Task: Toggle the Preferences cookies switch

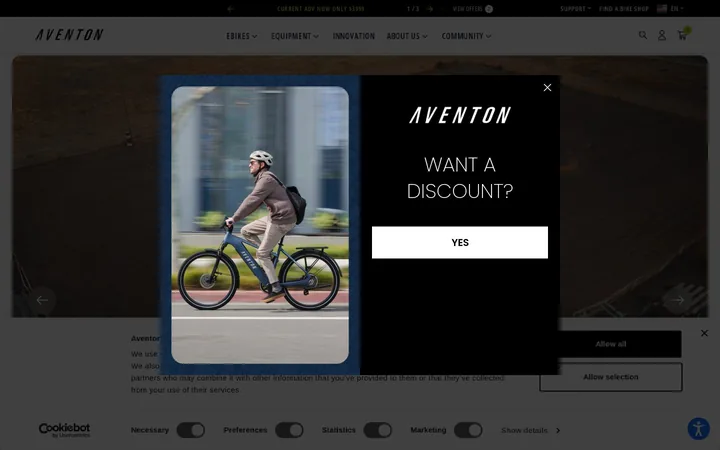Action: 289,430
